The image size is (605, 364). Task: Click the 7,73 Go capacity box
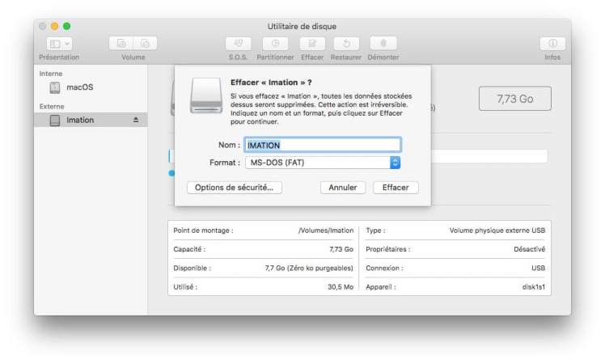click(514, 99)
